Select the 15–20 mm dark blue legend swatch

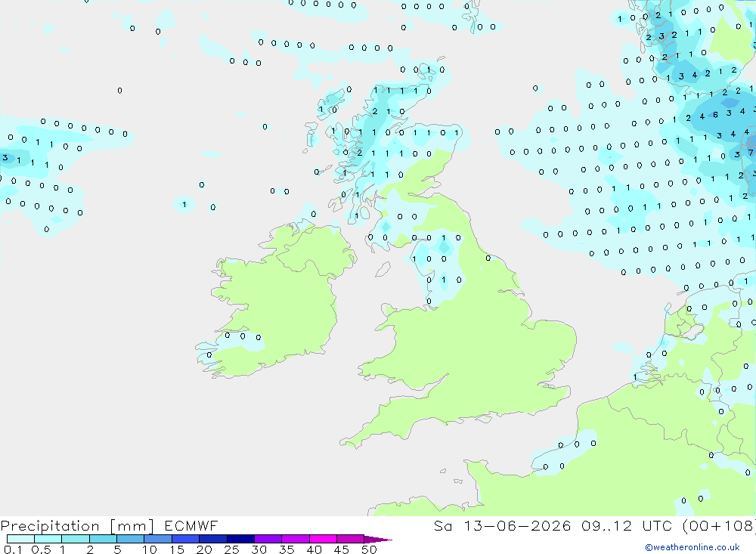pyautogui.click(x=185, y=539)
